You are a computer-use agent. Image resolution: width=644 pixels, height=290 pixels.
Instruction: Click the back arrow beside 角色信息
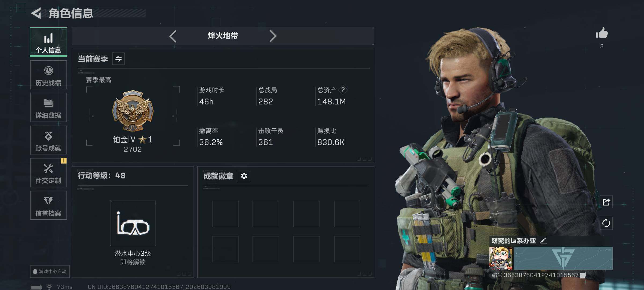36,13
